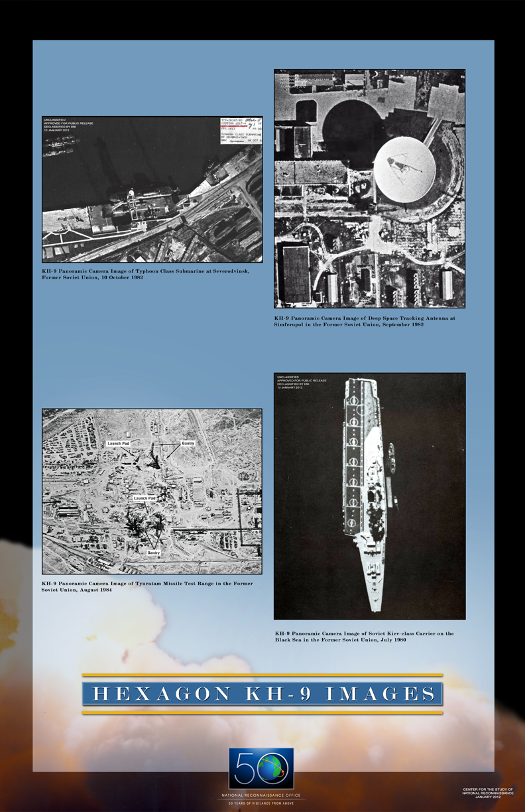Click the upper Gantry label in Tyuratam photo
This screenshot has height=812, width=525.
coord(186,443)
